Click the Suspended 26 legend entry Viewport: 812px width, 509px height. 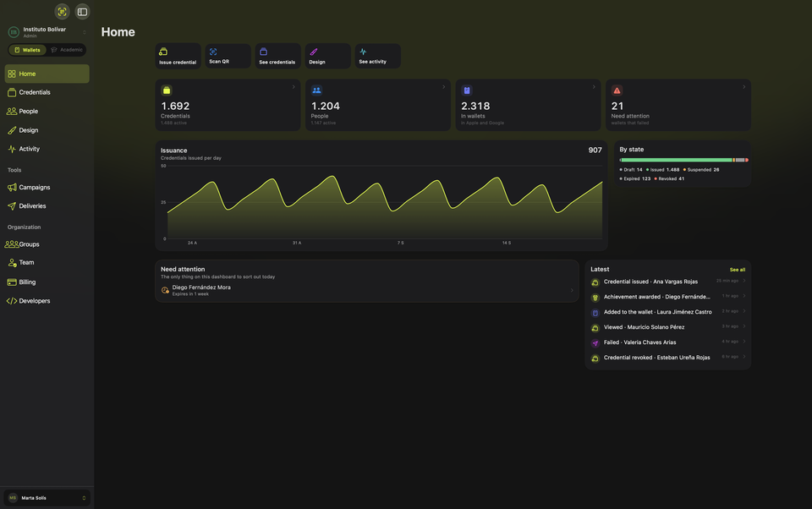tap(701, 169)
